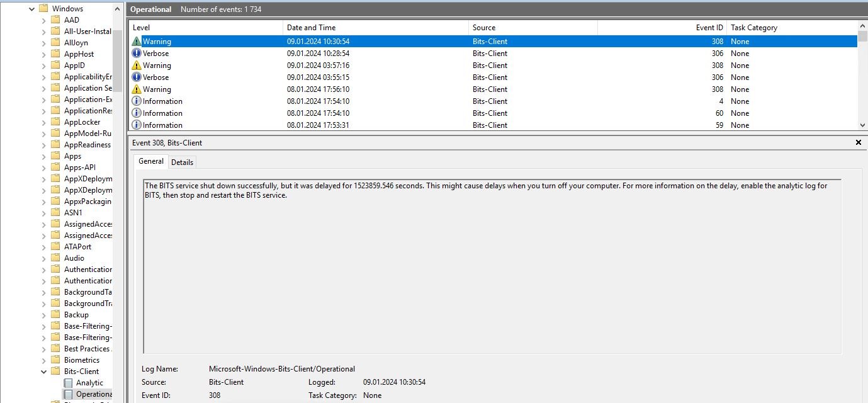Expand the AppLocker tree node

[x=43, y=122]
